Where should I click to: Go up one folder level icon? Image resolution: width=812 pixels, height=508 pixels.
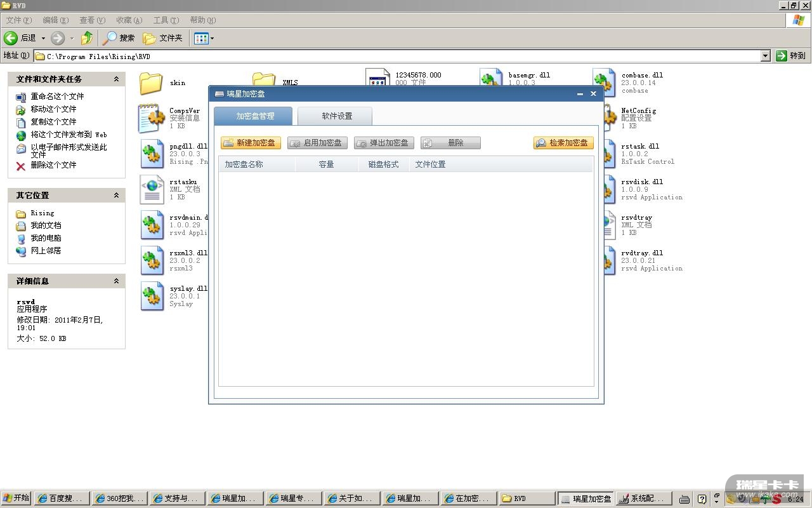(87, 38)
